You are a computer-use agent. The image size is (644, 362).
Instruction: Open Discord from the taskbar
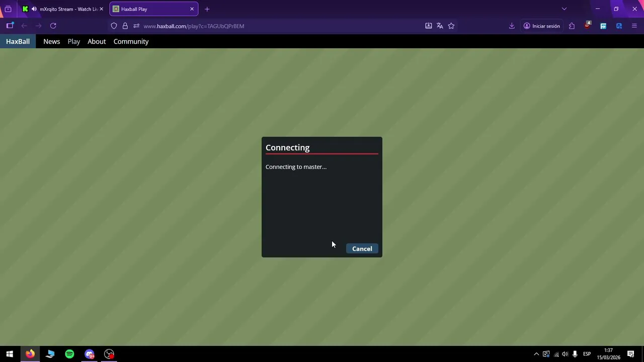[90, 354]
